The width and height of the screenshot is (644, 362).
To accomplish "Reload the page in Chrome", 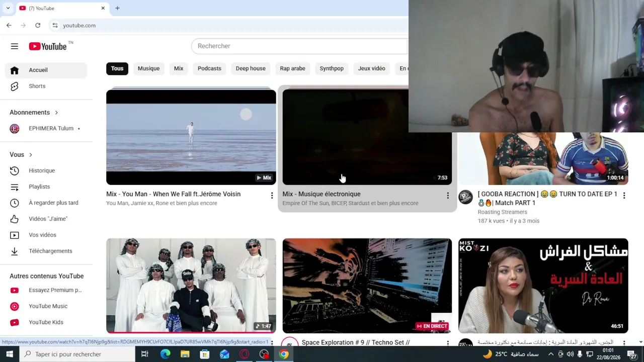I will 38,25.
